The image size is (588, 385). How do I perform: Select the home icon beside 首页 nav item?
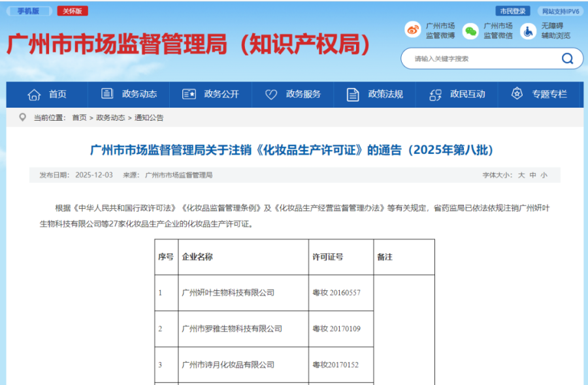[x=34, y=94]
